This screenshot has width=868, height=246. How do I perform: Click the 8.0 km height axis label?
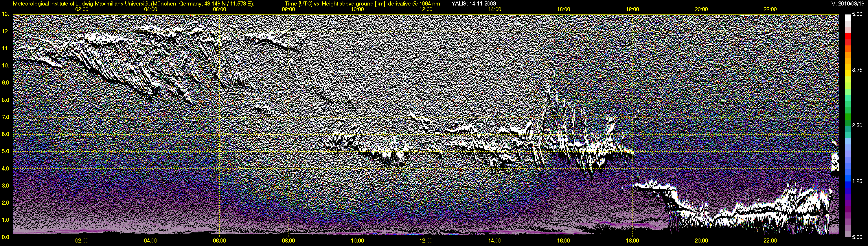(x=5, y=100)
